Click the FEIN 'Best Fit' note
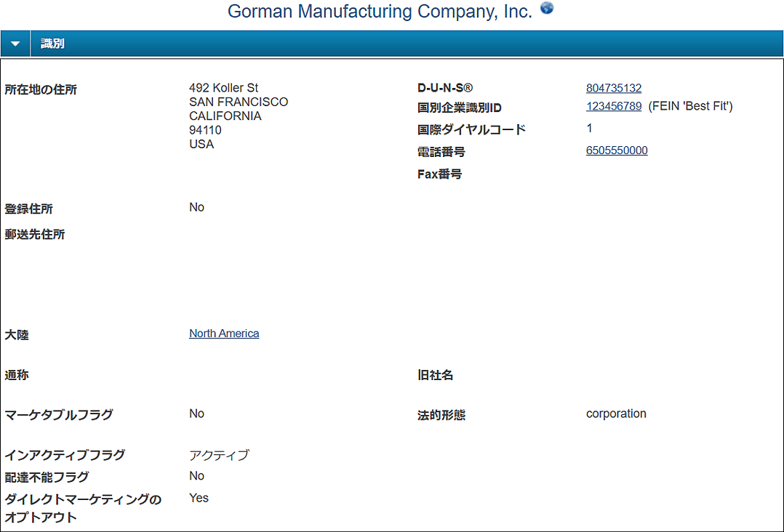This screenshot has width=784, height=532. [690, 106]
